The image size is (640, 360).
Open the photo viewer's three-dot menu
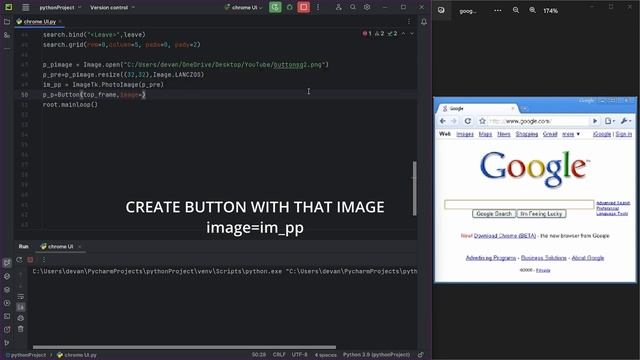[498, 11]
